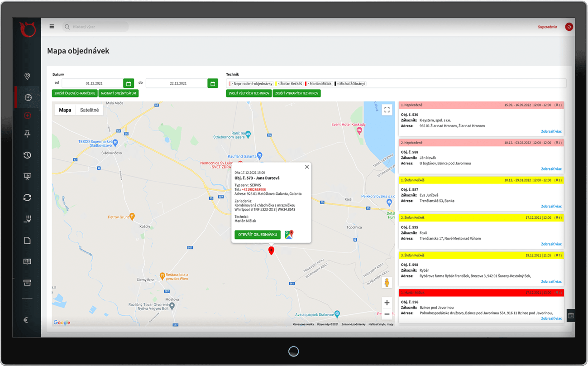
Task: Click the app logo in sidebar
Action: (27, 29)
